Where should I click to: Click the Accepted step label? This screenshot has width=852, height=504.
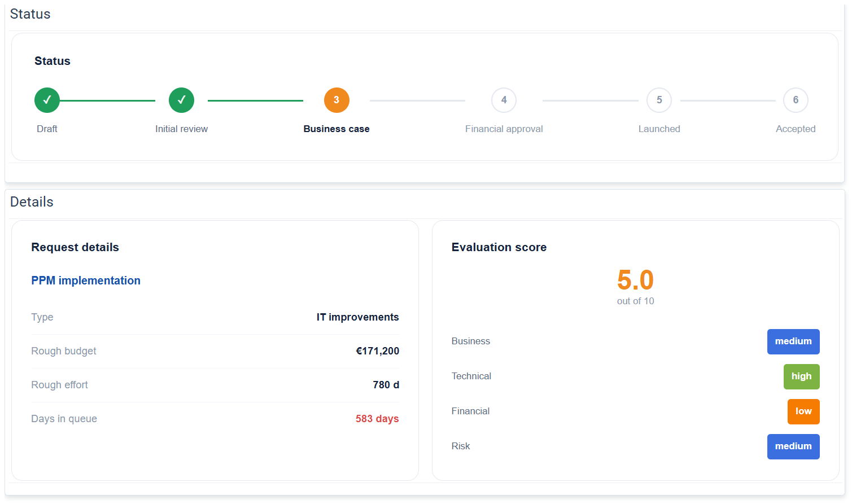point(796,129)
